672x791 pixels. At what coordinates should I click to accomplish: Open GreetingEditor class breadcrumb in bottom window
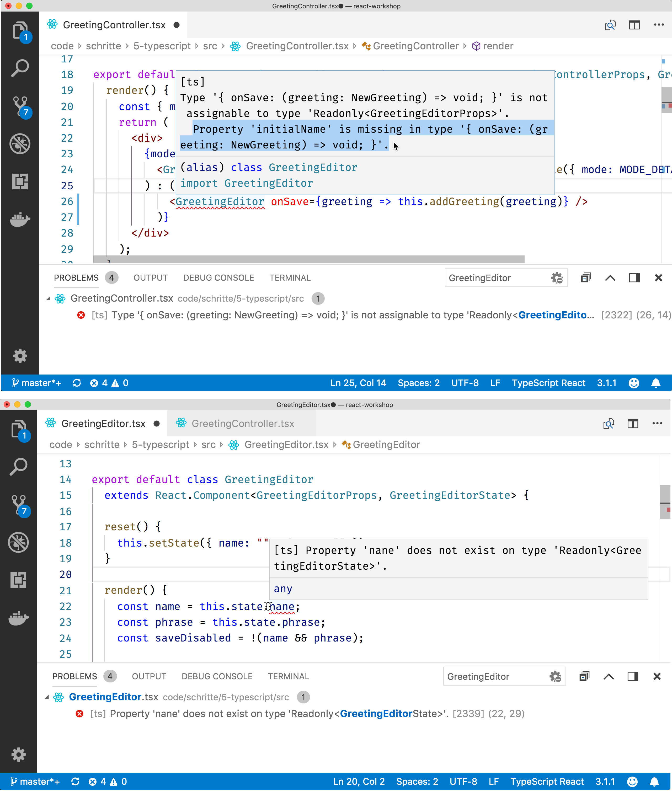(381, 445)
